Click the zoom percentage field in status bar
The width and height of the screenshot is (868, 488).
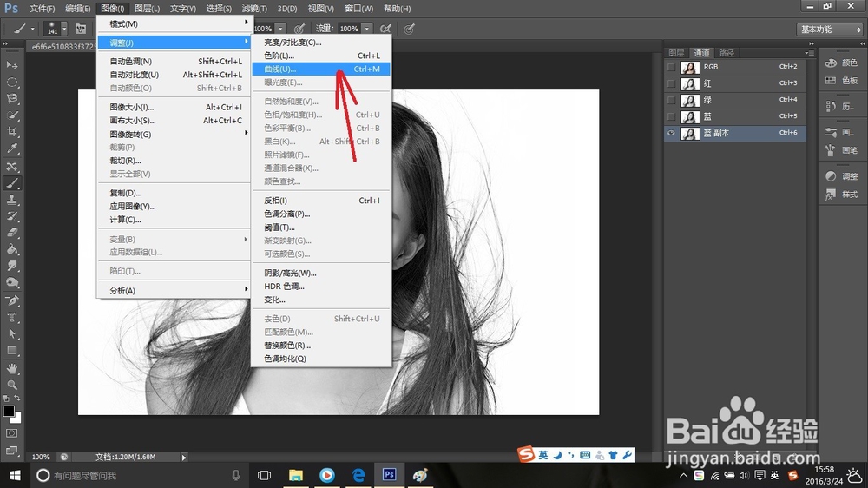(41, 457)
